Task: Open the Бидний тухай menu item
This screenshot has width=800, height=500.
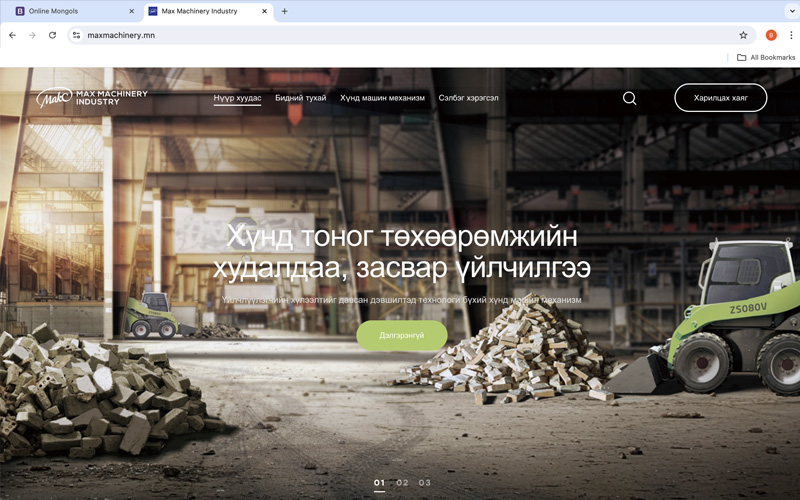Action: [x=301, y=98]
